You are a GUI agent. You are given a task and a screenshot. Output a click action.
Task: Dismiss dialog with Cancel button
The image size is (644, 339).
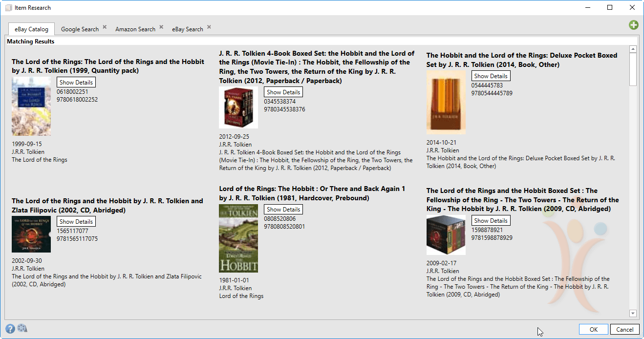point(624,329)
